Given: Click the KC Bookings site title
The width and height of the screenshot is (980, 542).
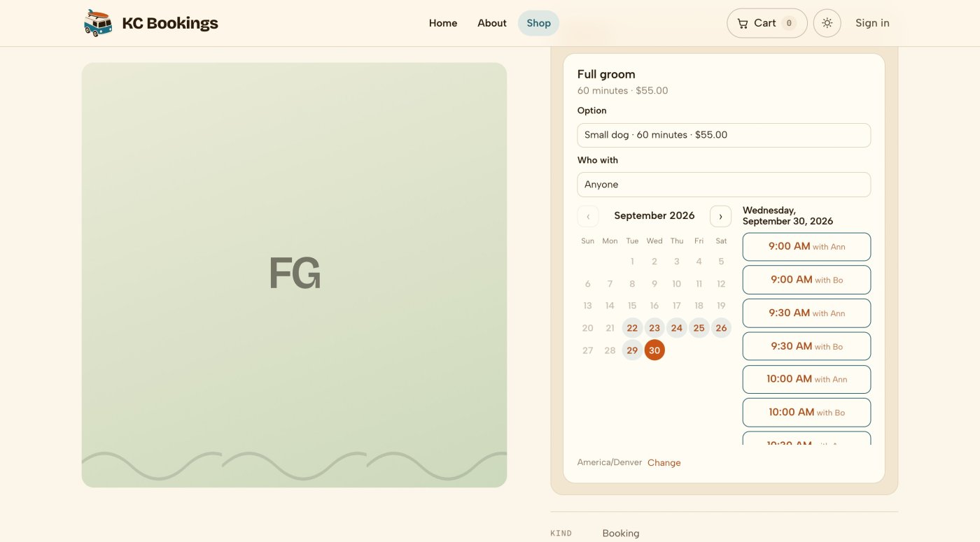Looking at the screenshot, I should tap(170, 23).
